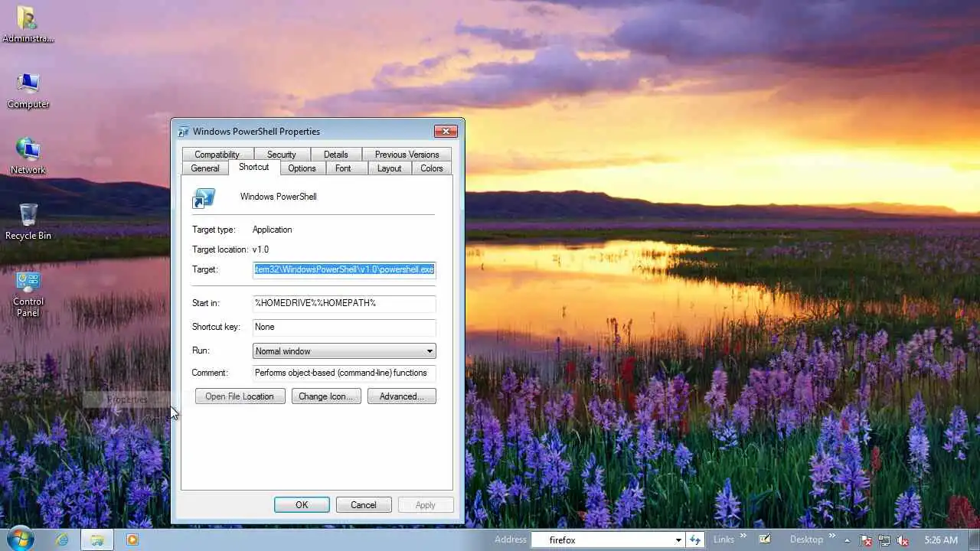The image size is (980, 551).
Task: Switch to the Layout tab
Action: coord(389,168)
